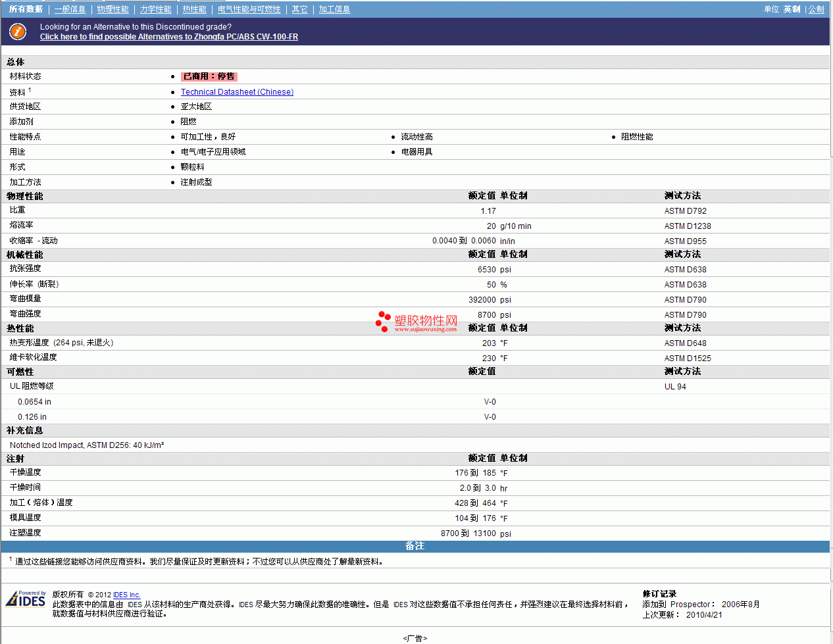Viewport: 833px width, 644px height.
Task: Click the ASTM D792 test method
Action: tap(686, 211)
